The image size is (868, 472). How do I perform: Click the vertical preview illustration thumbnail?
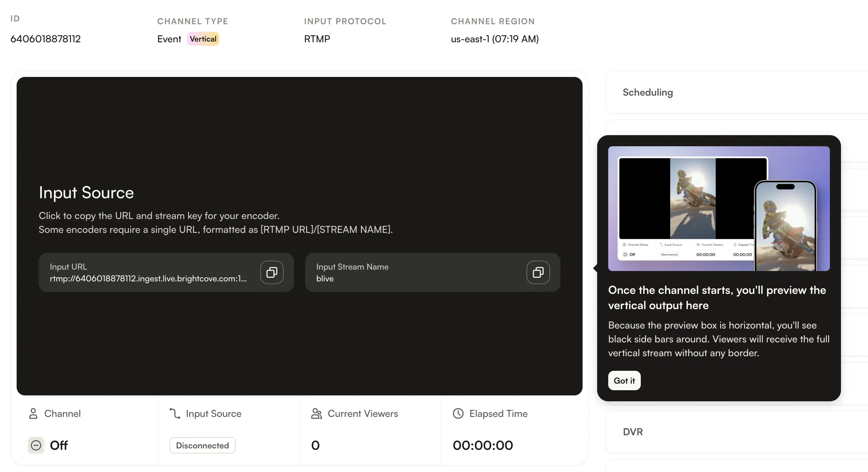[x=719, y=209]
